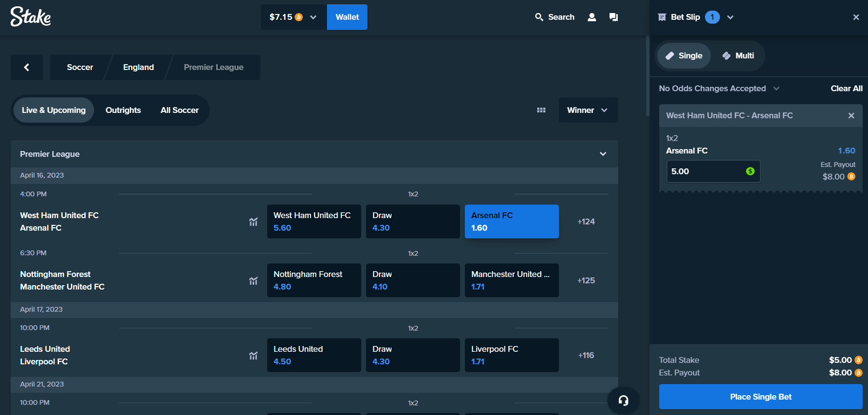The height and width of the screenshot is (415, 868).
Task: Open the All Soccer tab
Action: click(179, 110)
